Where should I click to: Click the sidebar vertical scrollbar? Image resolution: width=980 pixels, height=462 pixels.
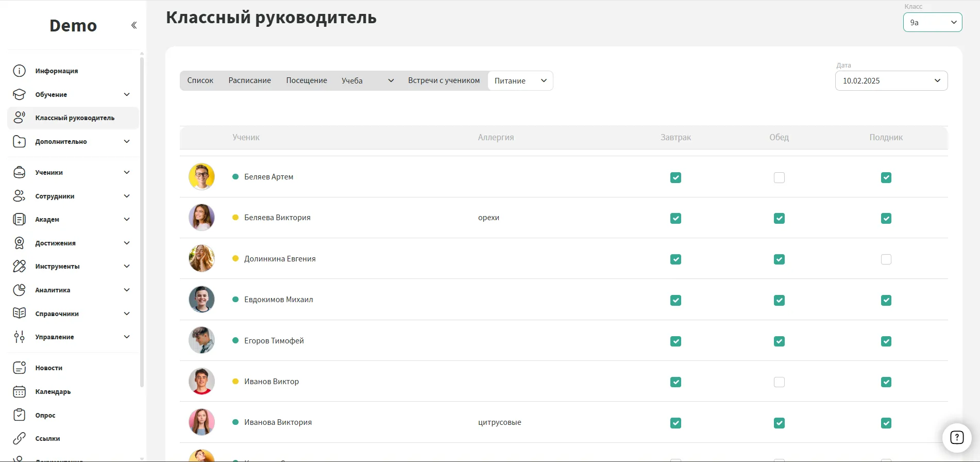142,222
